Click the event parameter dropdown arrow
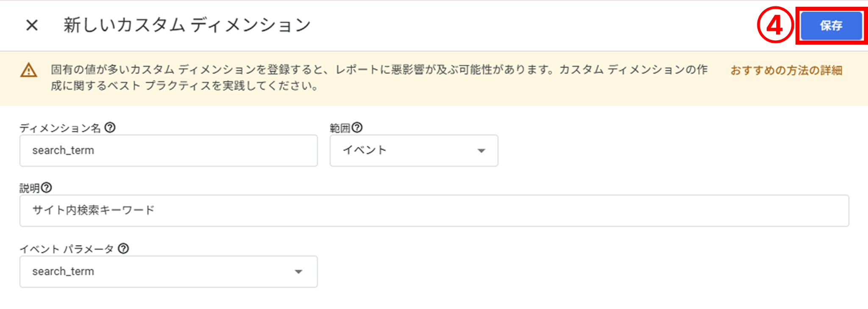The width and height of the screenshot is (868, 309). tap(298, 272)
